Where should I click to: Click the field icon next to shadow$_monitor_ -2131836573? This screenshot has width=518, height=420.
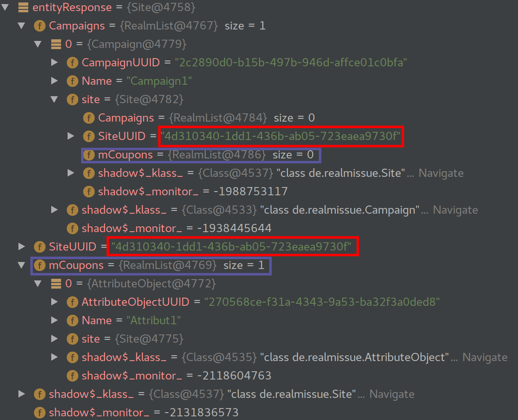pyautogui.click(x=40, y=413)
